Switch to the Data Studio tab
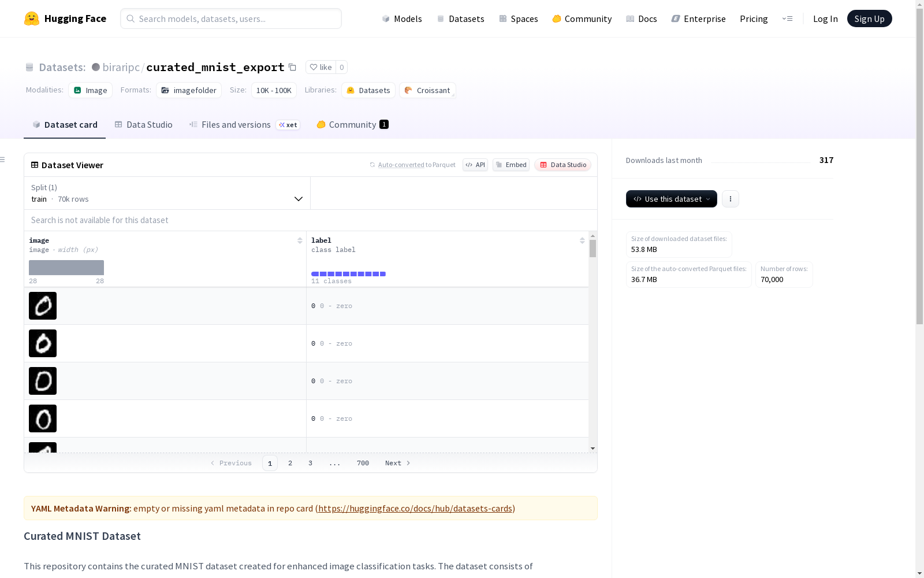This screenshot has height=578, width=924. point(143,125)
